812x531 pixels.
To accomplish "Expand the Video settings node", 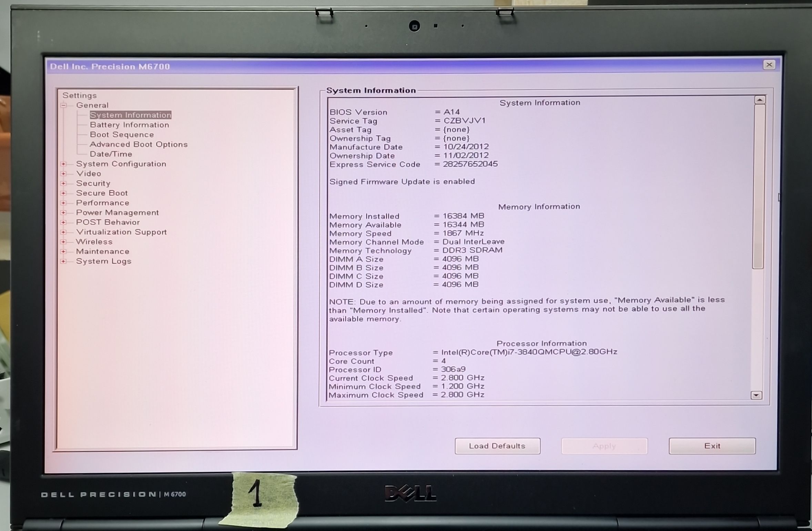I will (63, 174).
